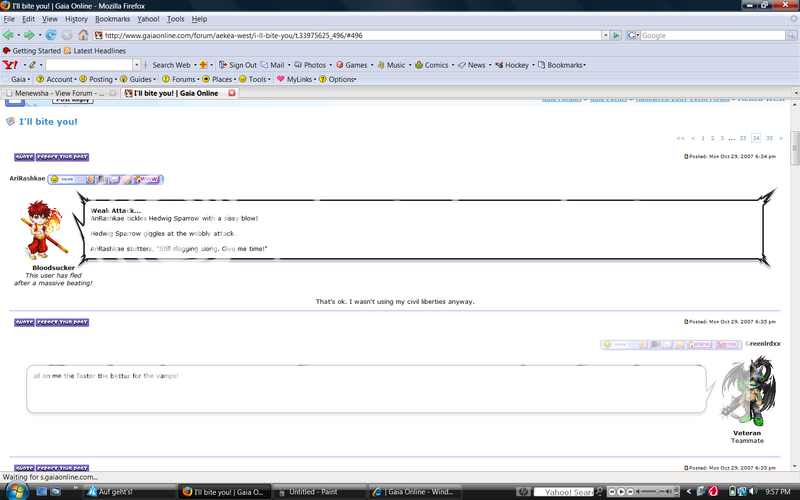Click the green Go button beside address bar

tap(616, 35)
